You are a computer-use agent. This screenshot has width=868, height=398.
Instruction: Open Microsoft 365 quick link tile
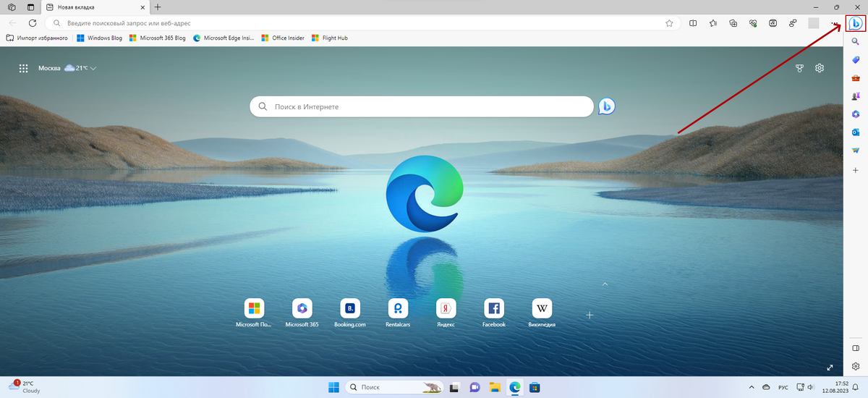(302, 313)
